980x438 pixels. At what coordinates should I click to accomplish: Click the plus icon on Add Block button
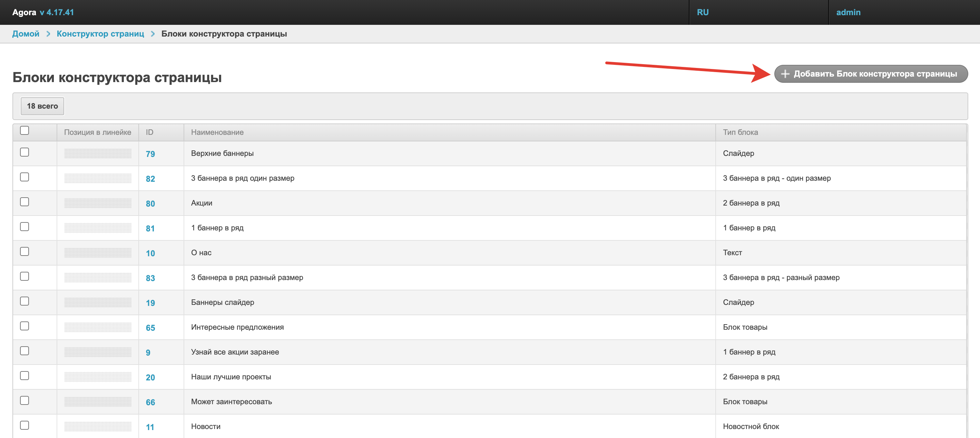[785, 74]
